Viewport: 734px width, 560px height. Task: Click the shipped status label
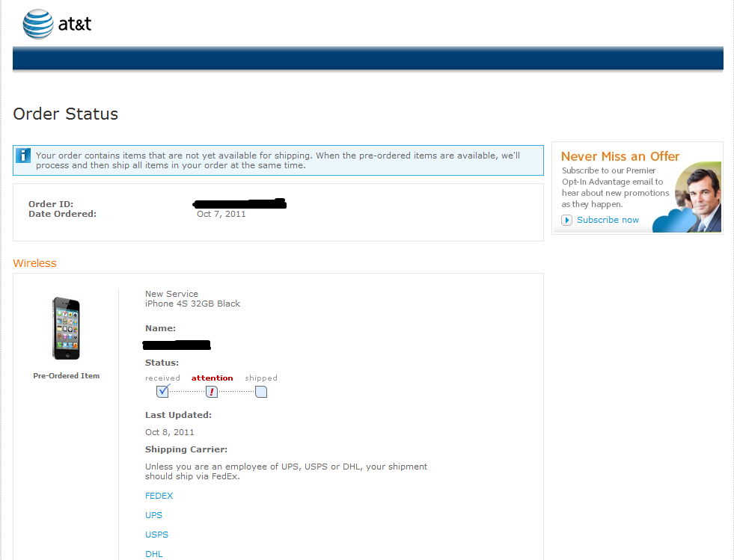pos(260,378)
